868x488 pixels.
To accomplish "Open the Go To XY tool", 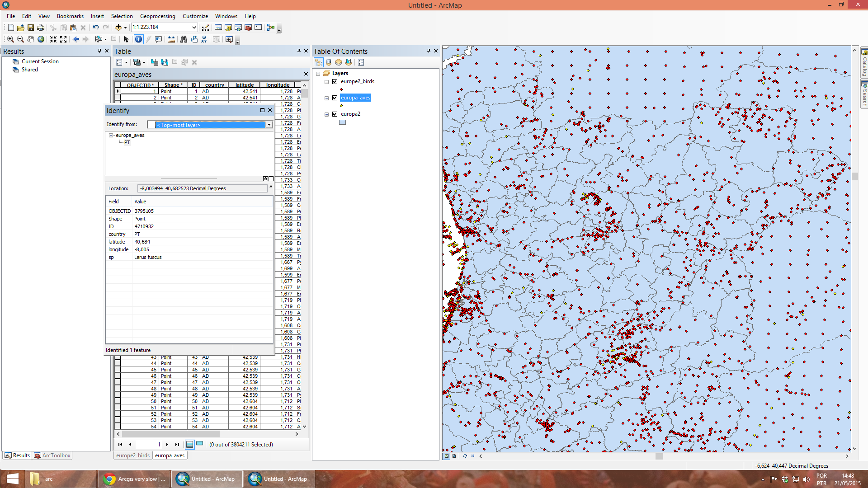I will tap(204, 39).
